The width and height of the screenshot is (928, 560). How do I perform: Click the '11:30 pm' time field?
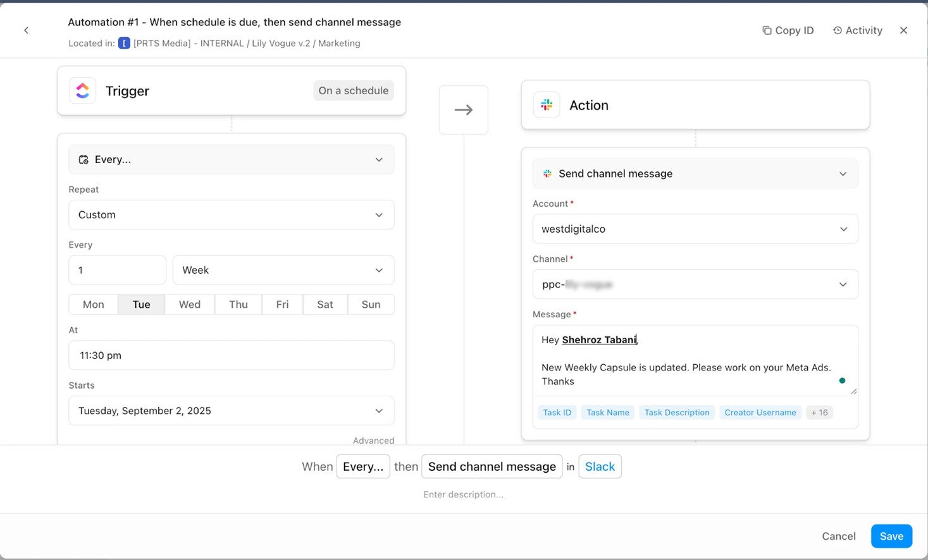click(232, 355)
